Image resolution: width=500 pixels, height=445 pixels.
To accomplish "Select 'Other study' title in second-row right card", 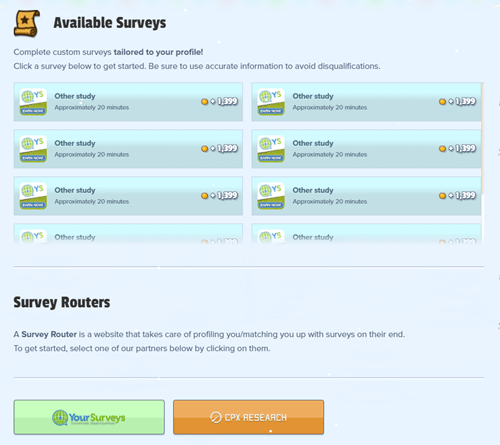I will 313,143.
